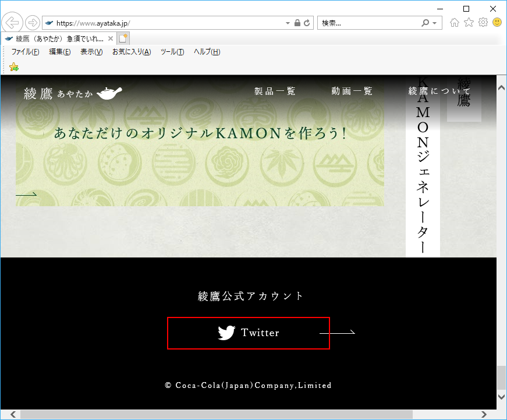The width and height of the screenshot is (507, 420).
Task: Open the 表示(V) menu
Action: (91, 52)
